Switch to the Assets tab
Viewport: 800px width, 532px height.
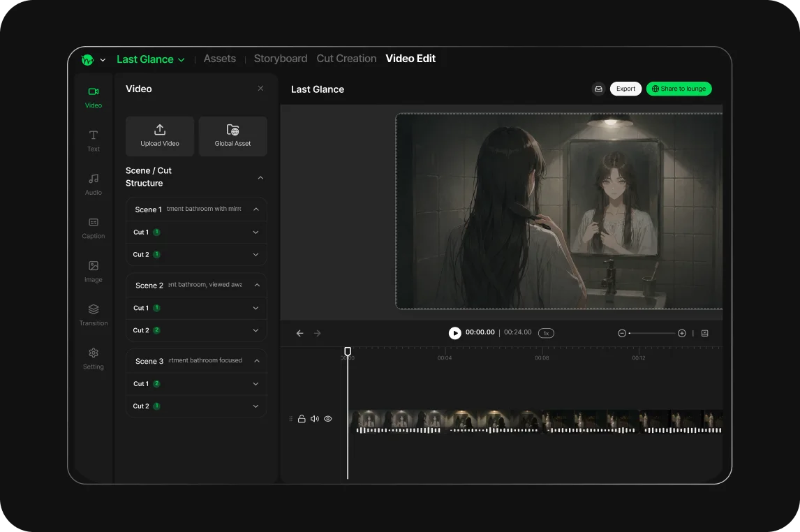pyautogui.click(x=220, y=59)
